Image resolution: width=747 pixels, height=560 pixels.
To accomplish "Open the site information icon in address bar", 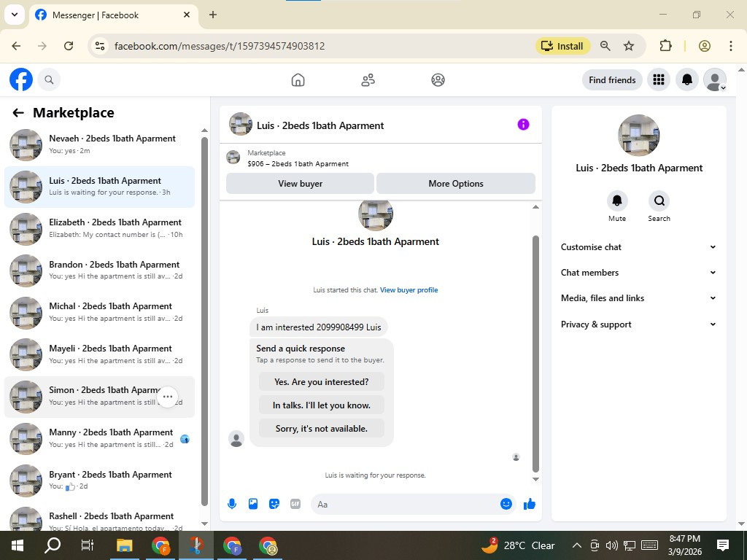I will [99, 46].
